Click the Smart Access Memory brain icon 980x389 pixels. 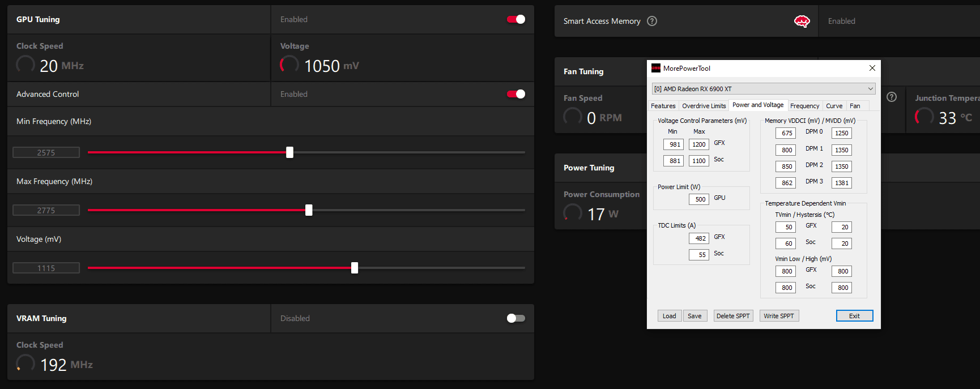click(x=802, y=22)
